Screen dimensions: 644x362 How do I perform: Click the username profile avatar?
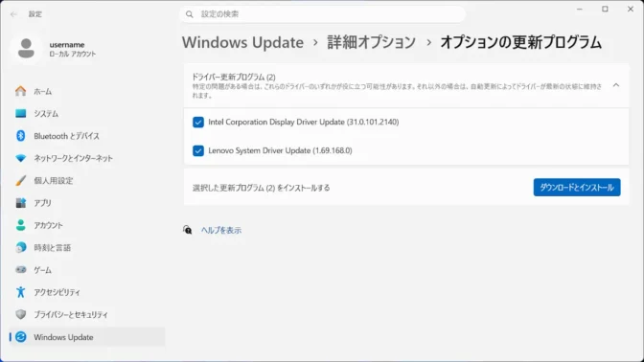click(26, 49)
